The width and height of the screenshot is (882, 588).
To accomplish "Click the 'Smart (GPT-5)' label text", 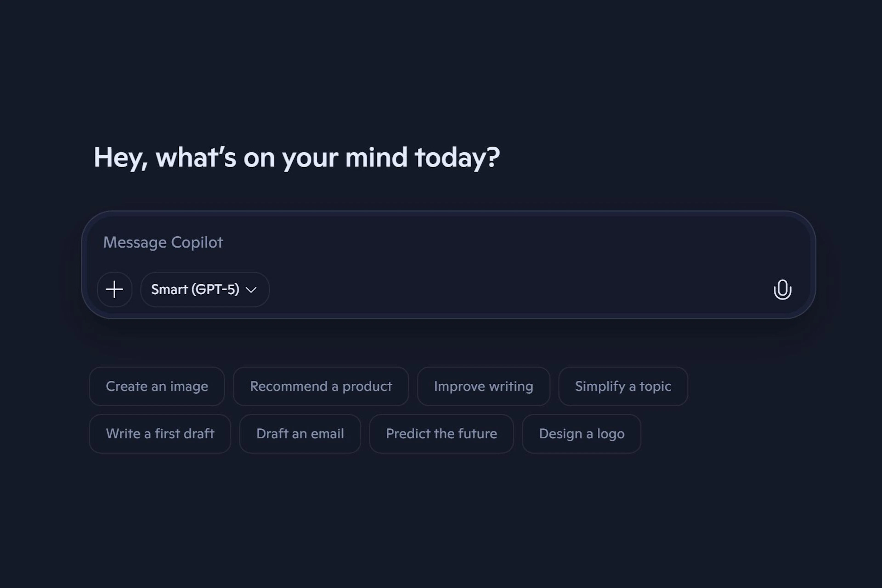I will click(195, 289).
